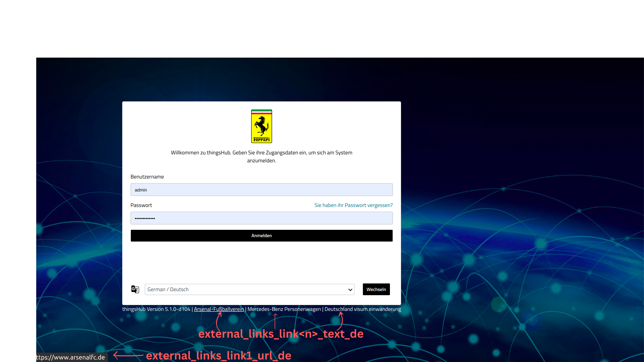The width and height of the screenshot is (644, 362).
Task: Click the translate language icon
Action: [x=135, y=289]
